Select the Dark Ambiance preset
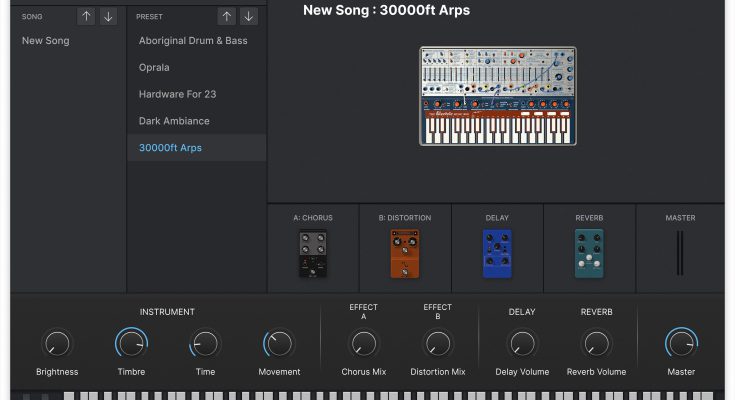Screen dimensions: 735x400 pyautogui.click(x=174, y=121)
